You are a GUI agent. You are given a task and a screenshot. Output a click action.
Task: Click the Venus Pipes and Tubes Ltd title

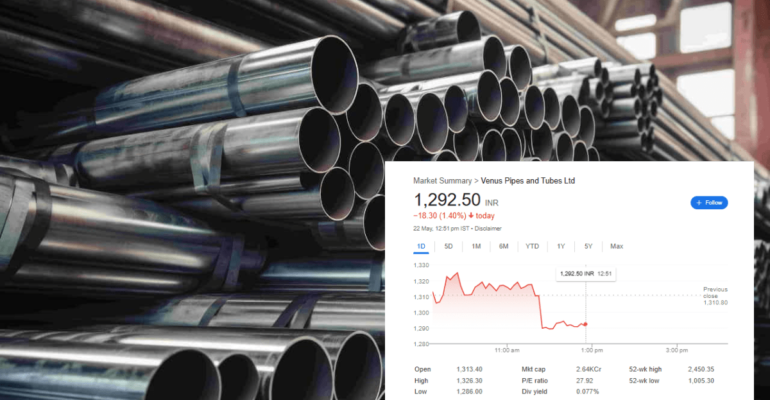coord(528,181)
